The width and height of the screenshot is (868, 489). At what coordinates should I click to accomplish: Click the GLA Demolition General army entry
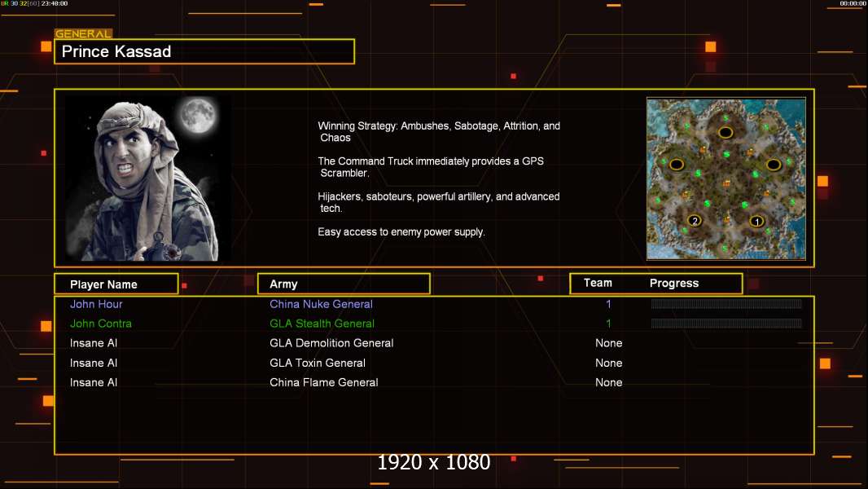click(x=331, y=343)
